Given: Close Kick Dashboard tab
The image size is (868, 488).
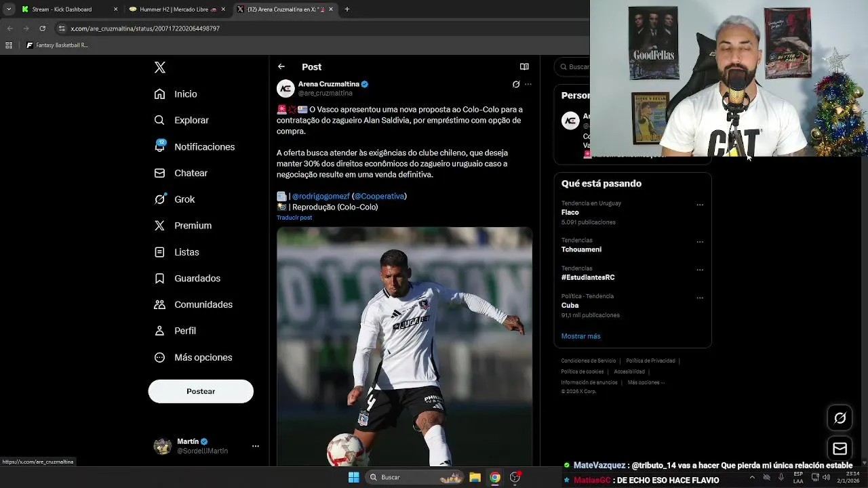Looking at the screenshot, I should tap(115, 9).
